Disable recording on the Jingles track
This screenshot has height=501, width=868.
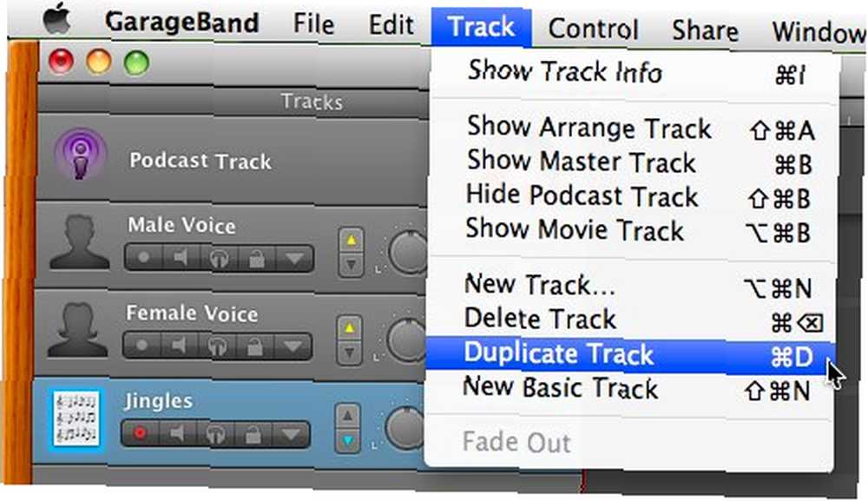[140, 433]
